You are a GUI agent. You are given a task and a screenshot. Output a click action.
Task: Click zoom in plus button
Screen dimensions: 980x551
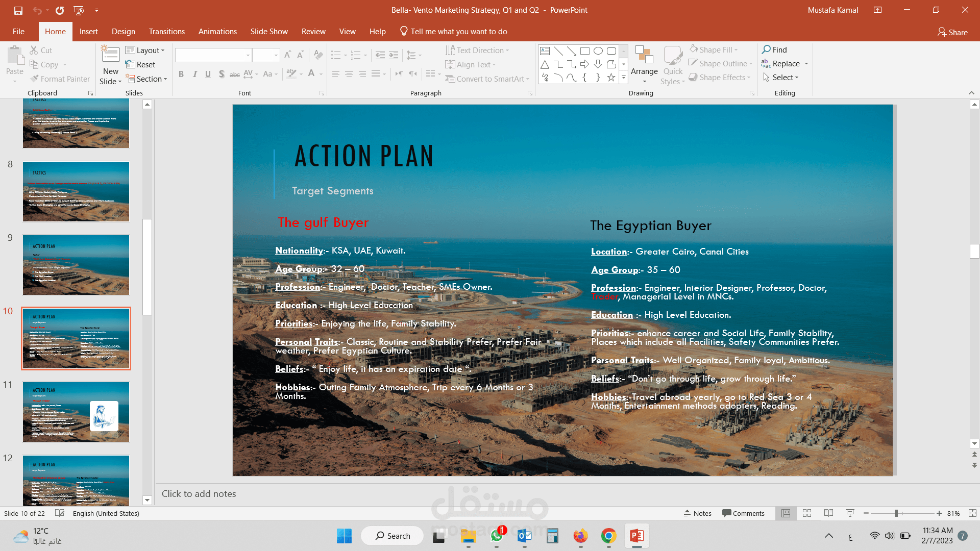point(939,513)
